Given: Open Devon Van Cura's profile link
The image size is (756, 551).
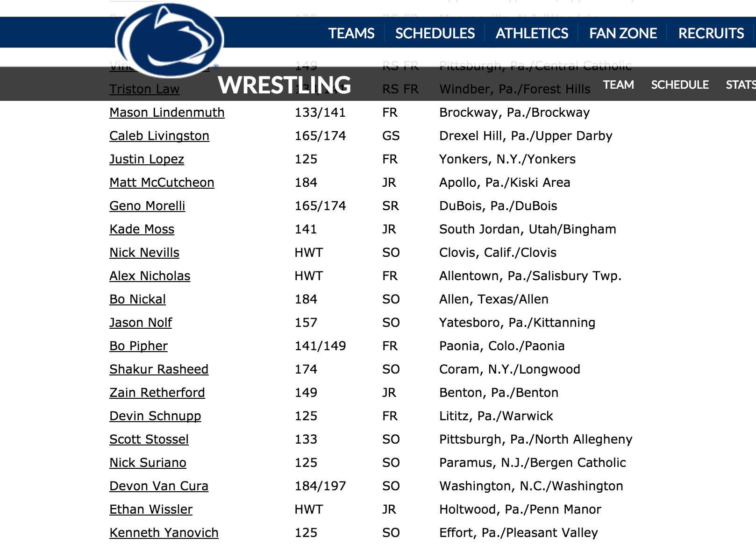Looking at the screenshot, I should click(x=159, y=486).
